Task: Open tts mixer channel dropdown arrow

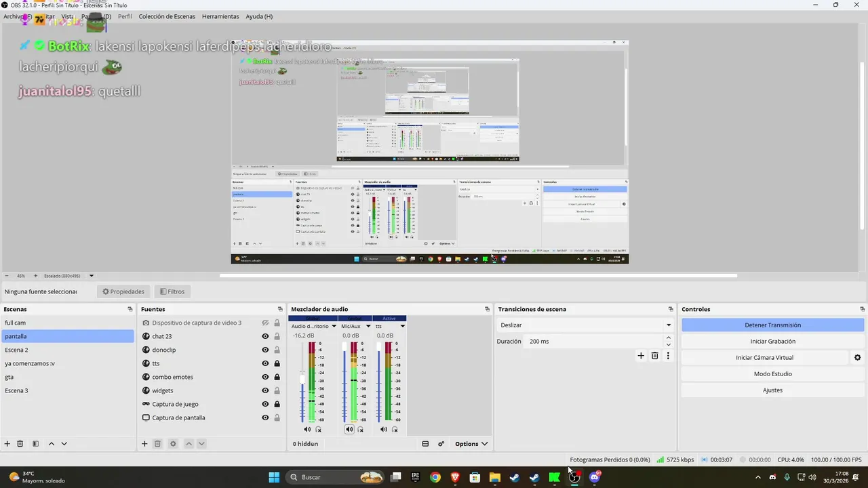Action: point(402,326)
